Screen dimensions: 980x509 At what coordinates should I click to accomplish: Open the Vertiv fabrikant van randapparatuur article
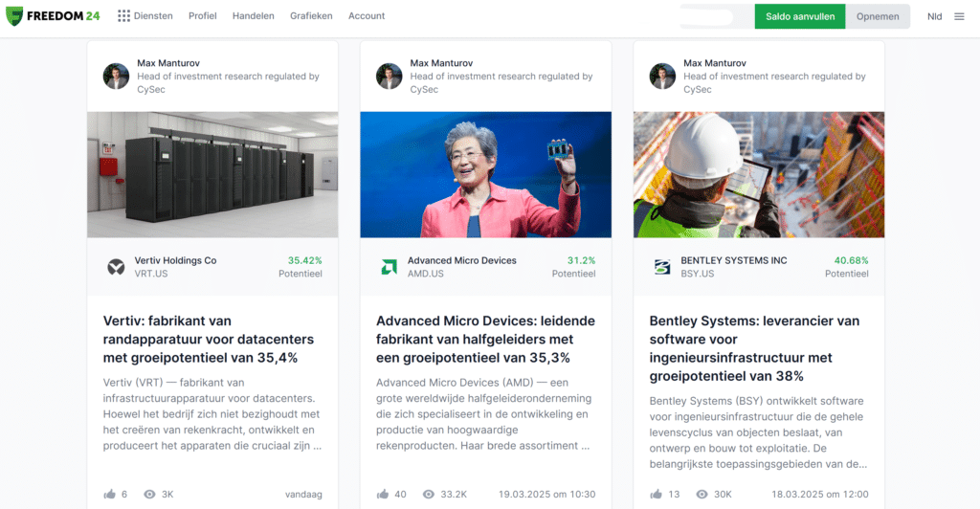pos(209,339)
